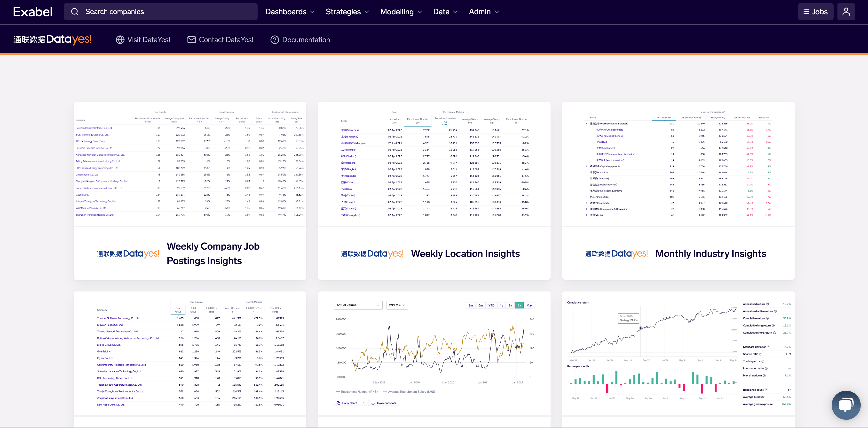Select the Max time range
868x428 pixels.
pyautogui.click(x=529, y=306)
